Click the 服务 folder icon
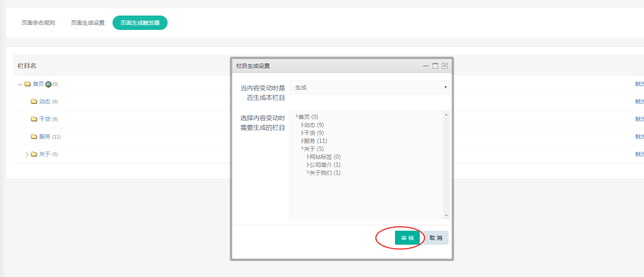The image size is (644, 277). pos(34,137)
